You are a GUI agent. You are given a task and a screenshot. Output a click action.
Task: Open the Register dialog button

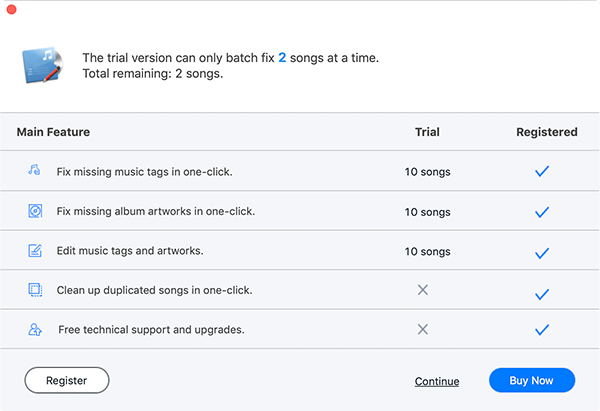(67, 380)
